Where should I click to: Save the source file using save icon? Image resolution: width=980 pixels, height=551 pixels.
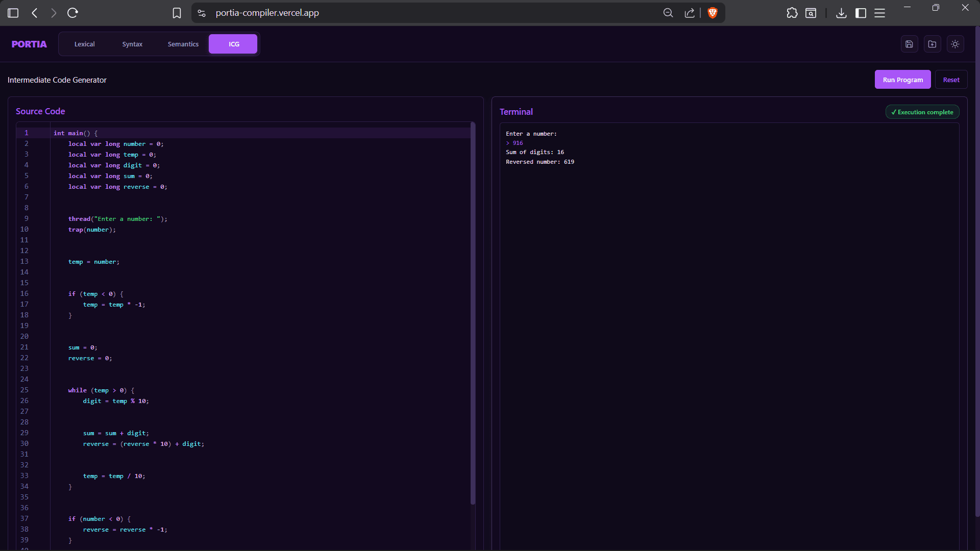(x=909, y=44)
